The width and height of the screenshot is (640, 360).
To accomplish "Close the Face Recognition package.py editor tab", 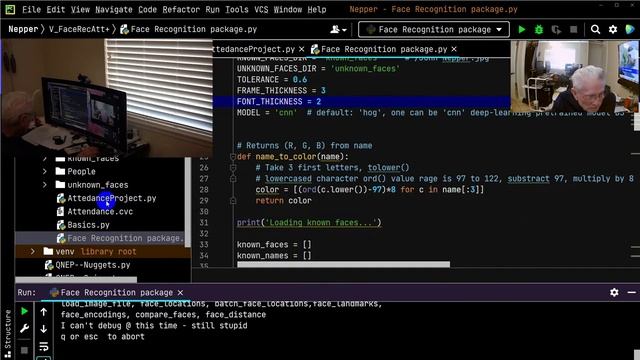I will (454, 49).
